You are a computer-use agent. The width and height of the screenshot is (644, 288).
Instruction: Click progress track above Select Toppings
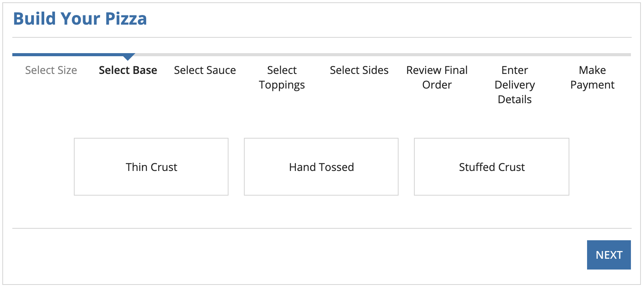point(282,55)
